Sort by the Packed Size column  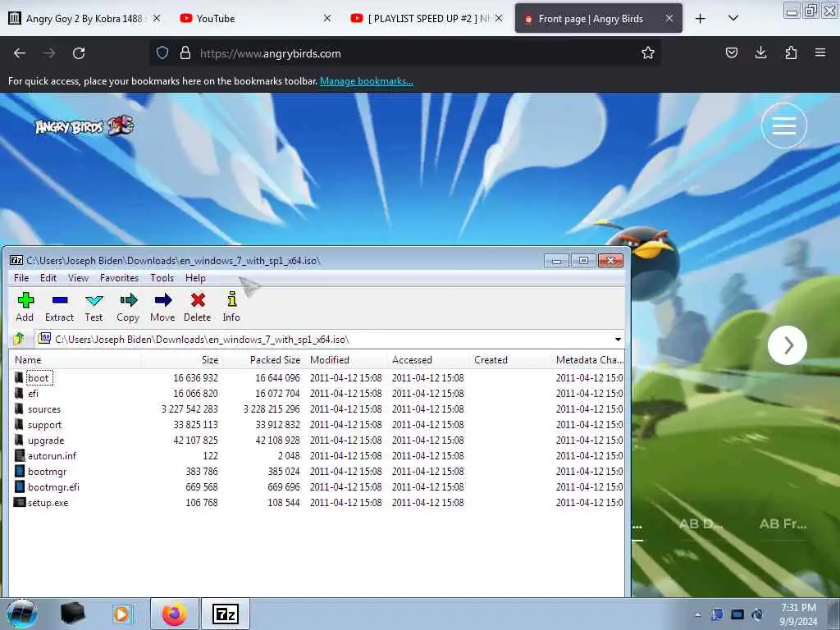click(x=263, y=360)
